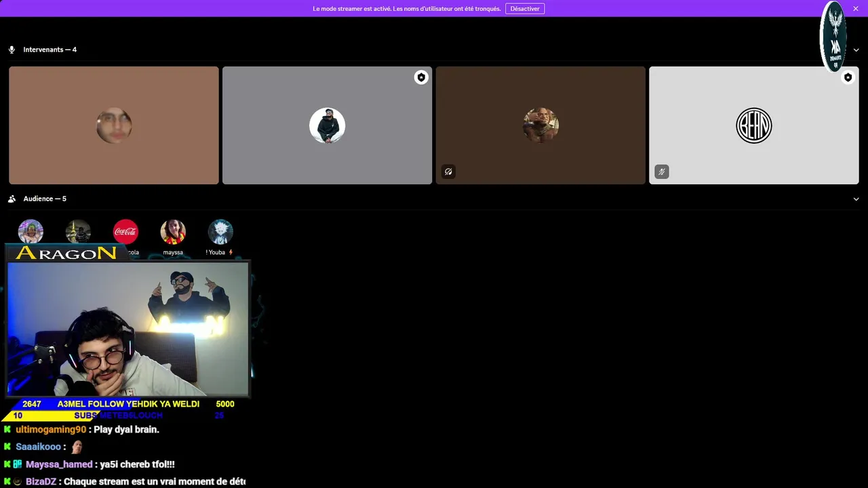Click the 'Intervenants — 4' header text
The width and height of the screenshot is (868, 488).
pos(50,49)
